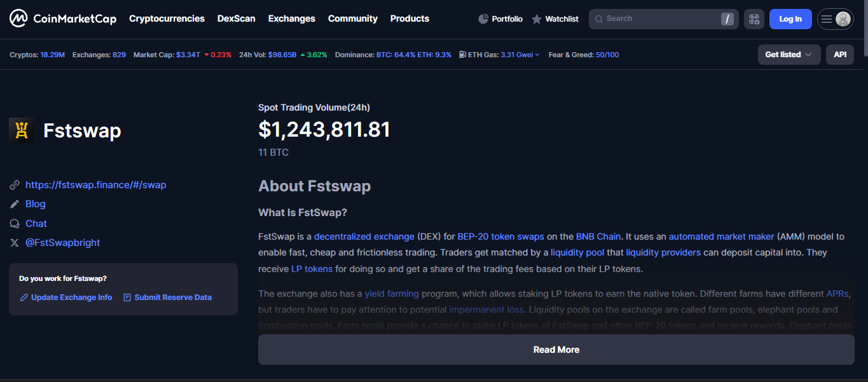Click the Fstswap exchange logo
This screenshot has height=382, width=868.
[22, 130]
